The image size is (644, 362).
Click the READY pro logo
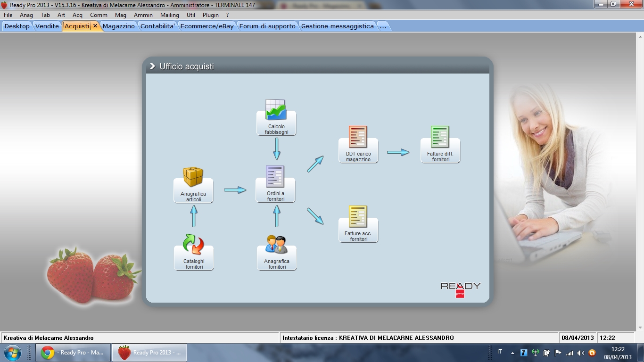(x=461, y=289)
